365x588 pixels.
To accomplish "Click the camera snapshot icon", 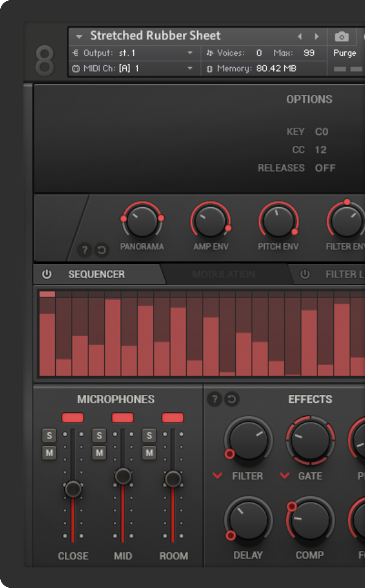I will pos(341,37).
